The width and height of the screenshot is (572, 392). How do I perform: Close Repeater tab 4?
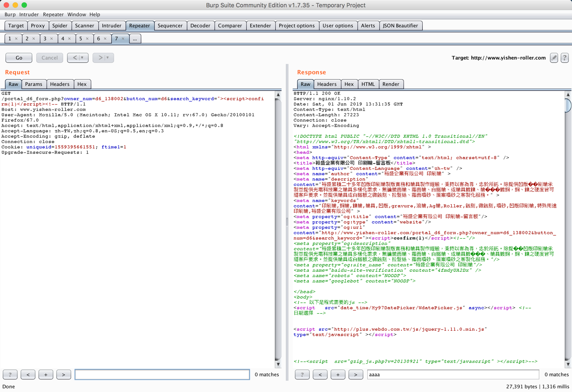click(69, 39)
